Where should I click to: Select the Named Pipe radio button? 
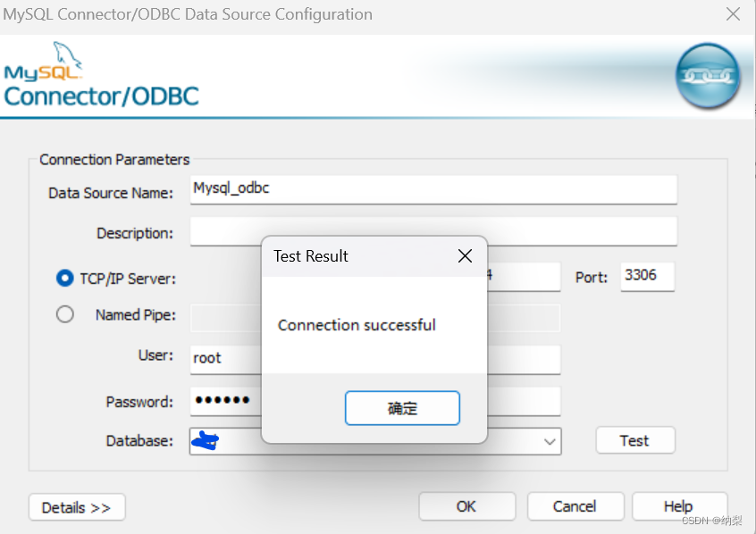click(64, 314)
